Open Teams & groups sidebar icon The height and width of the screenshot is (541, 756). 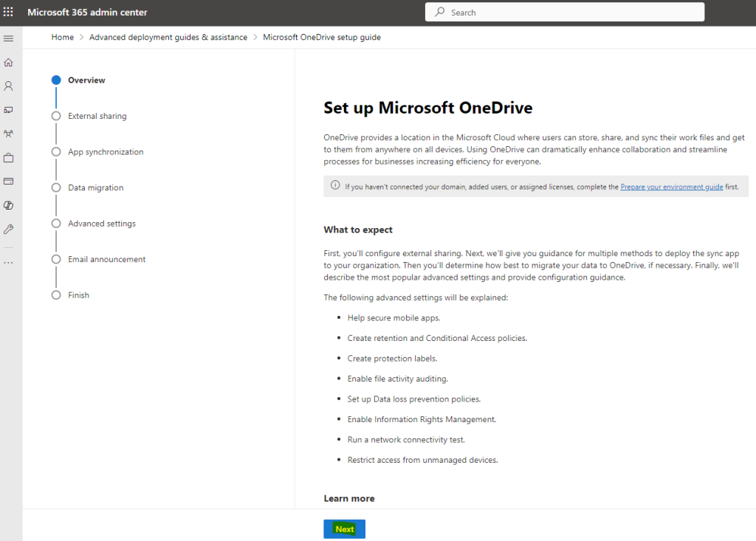(x=9, y=134)
